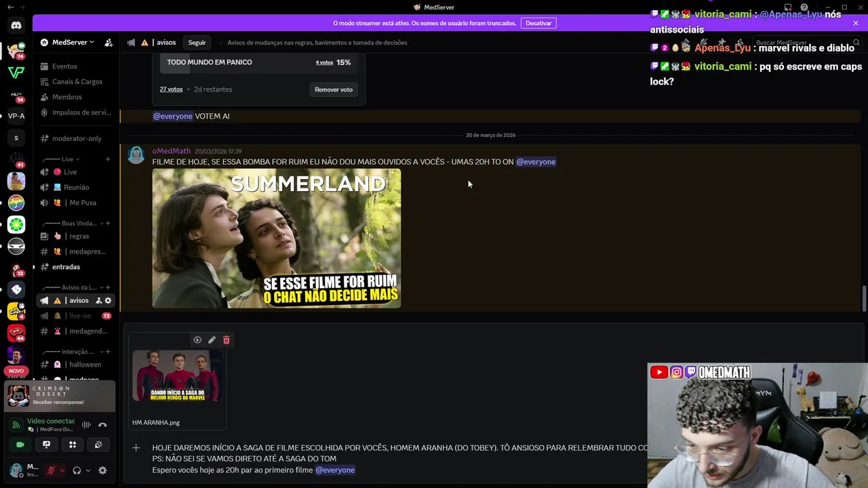Open user settings gear

(x=102, y=470)
